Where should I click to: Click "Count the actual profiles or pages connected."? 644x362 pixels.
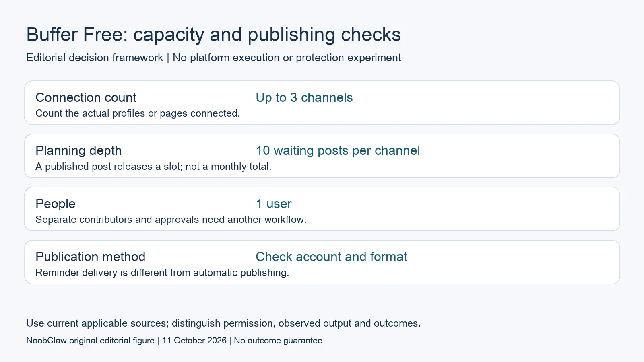pyautogui.click(x=138, y=113)
